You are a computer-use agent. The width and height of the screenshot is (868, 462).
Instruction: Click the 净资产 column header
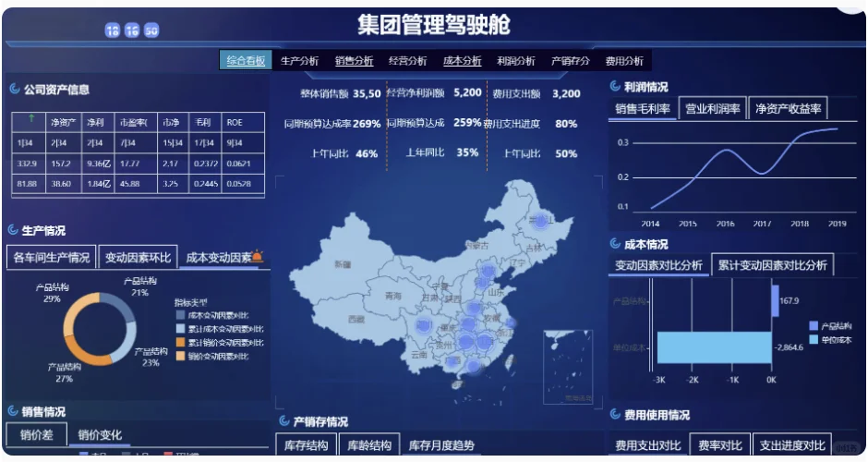coord(63,122)
